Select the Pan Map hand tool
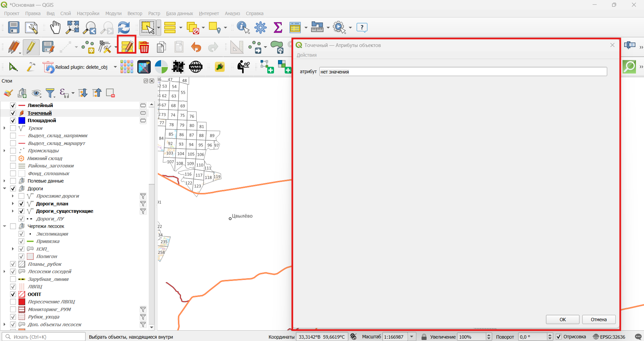Viewport: 644px width, 341px height. [x=55, y=28]
